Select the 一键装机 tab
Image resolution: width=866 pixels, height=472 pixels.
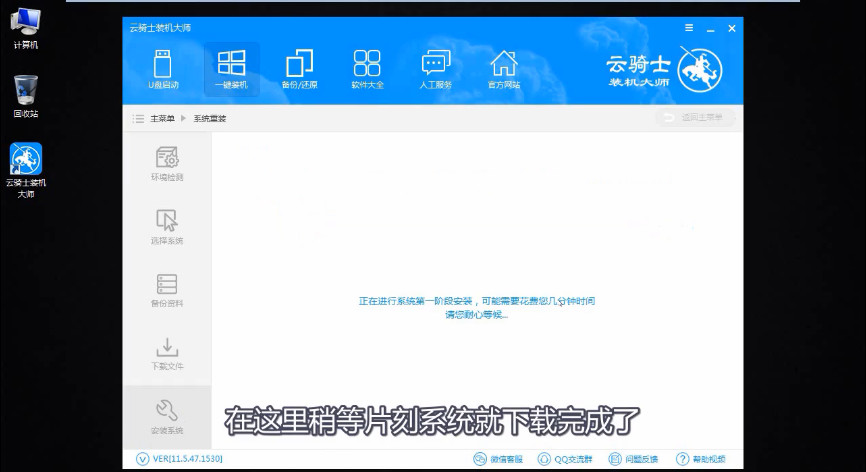(231, 70)
